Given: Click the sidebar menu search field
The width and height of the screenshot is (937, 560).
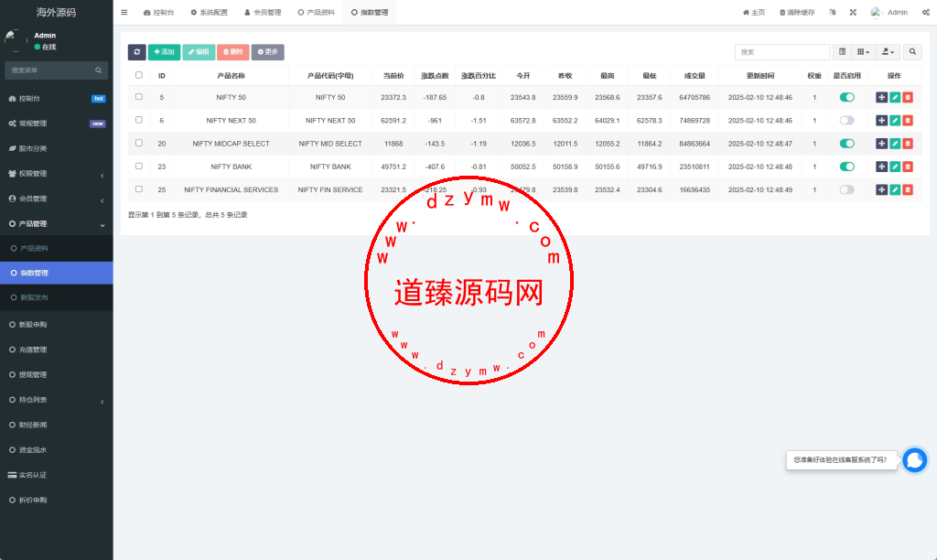Looking at the screenshot, I should pyautogui.click(x=56, y=70).
